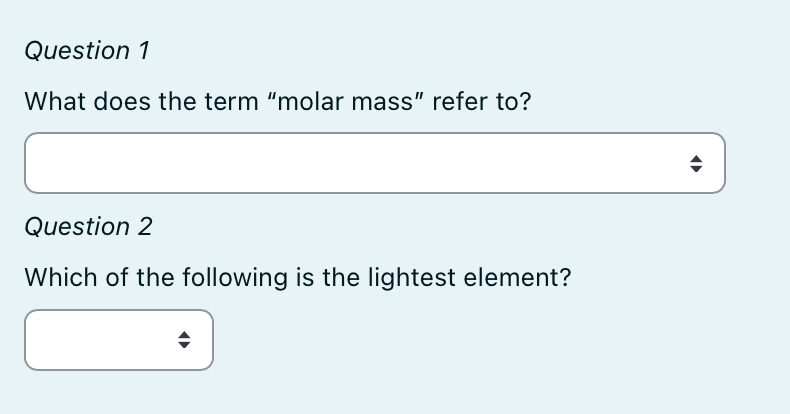This screenshot has height=414, width=790.
Task: Click the word "Which" in Question 2 prompt
Action: [61, 278]
